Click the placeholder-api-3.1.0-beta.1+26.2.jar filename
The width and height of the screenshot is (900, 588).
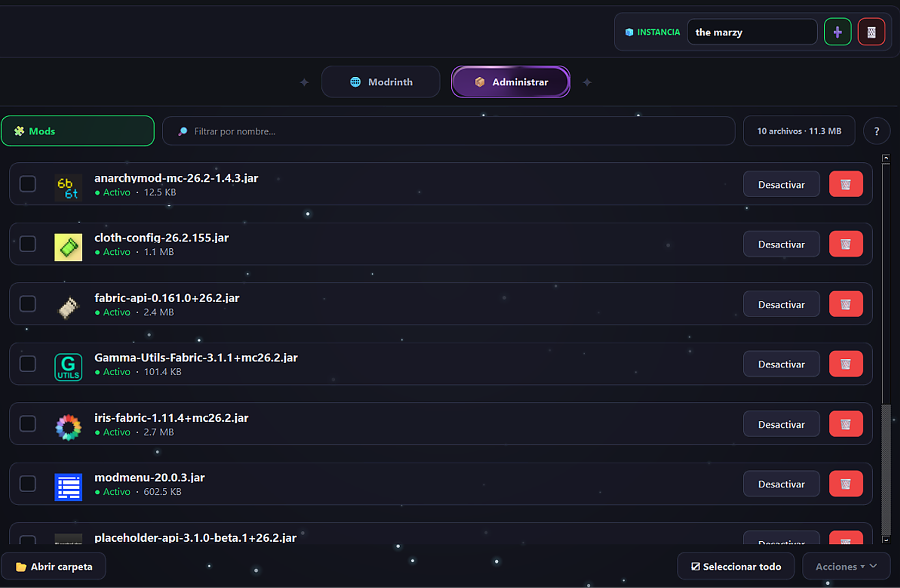click(195, 537)
